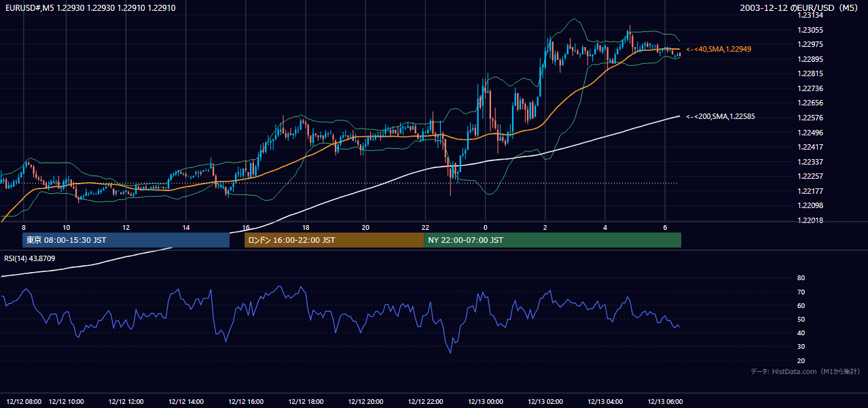Click the 12/12 08:00 date label
The image size is (868, 408).
click(x=24, y=401)
